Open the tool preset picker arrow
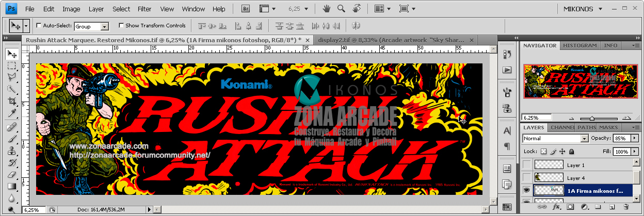 pyautogui.click(x=27, y=25)
